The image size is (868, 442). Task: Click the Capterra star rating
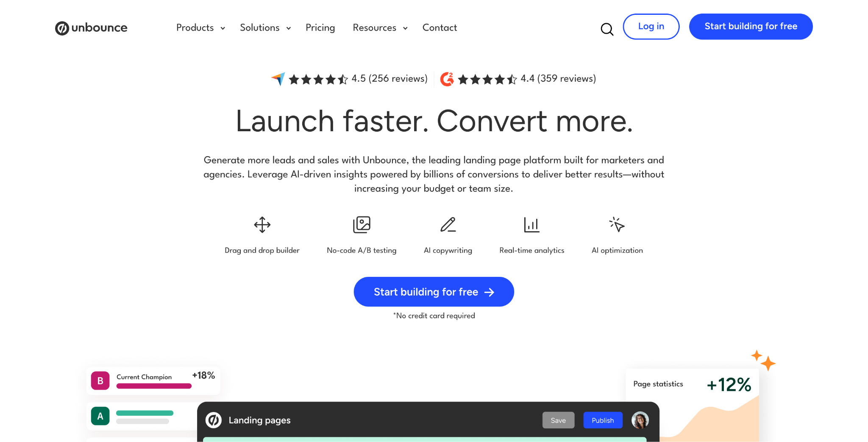pos(318,79)
